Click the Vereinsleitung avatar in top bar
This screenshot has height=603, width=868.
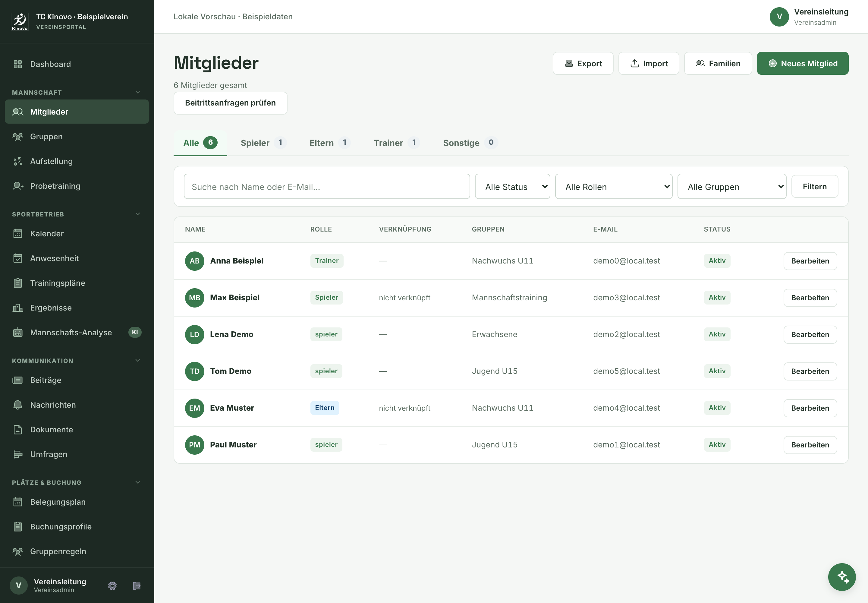coord(779,17)
